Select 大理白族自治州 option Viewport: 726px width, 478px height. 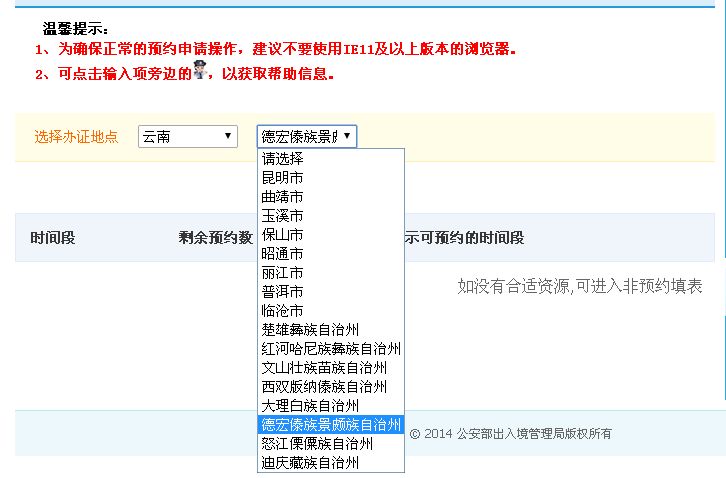[x=331, y=406]
